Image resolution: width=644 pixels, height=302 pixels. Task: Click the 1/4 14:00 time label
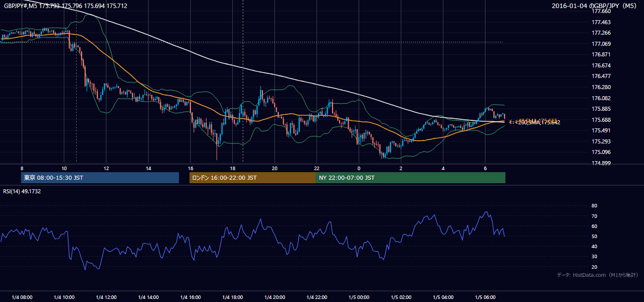(x=148, y=297)
